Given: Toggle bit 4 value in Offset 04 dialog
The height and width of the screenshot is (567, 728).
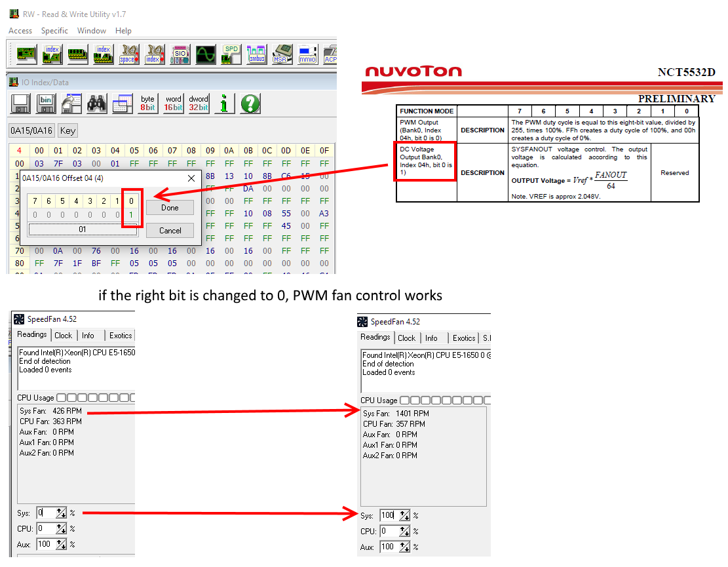Looking at the screenshot, I should coord(76,214).
